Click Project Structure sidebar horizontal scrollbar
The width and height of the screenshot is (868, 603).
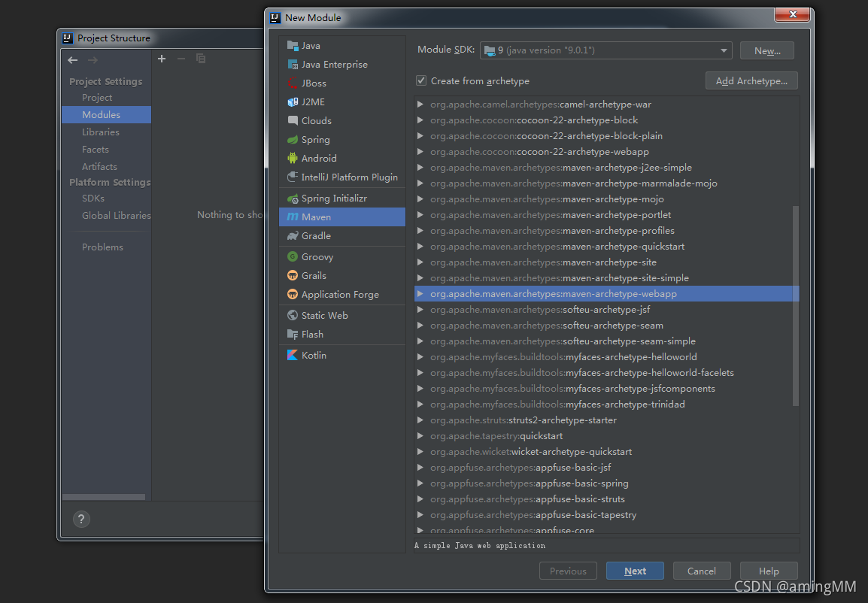[104, 497]
